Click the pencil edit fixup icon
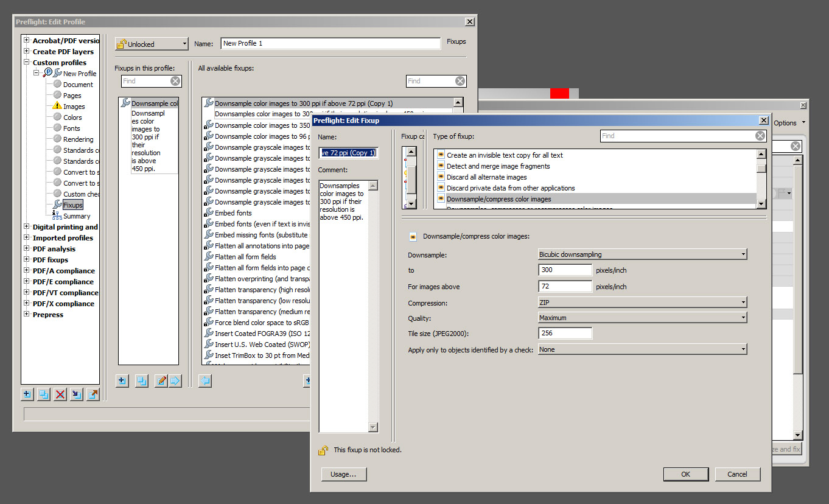The image size is (829, 504). (161, 381)
